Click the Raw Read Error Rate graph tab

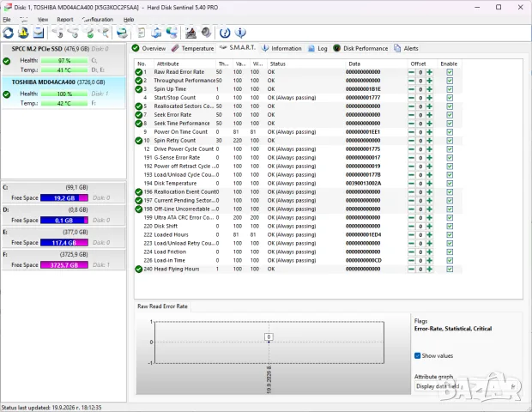tap(162, 306)
